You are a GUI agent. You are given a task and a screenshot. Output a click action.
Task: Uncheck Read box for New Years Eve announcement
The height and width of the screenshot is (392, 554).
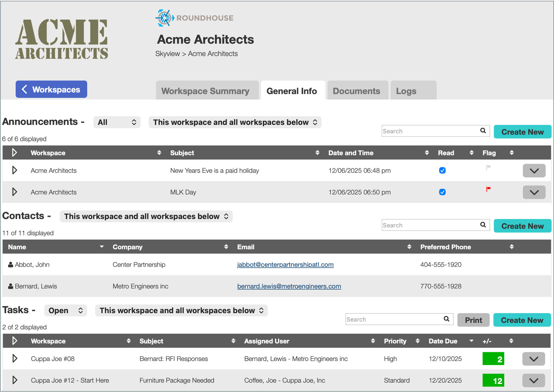pos(442,170)
